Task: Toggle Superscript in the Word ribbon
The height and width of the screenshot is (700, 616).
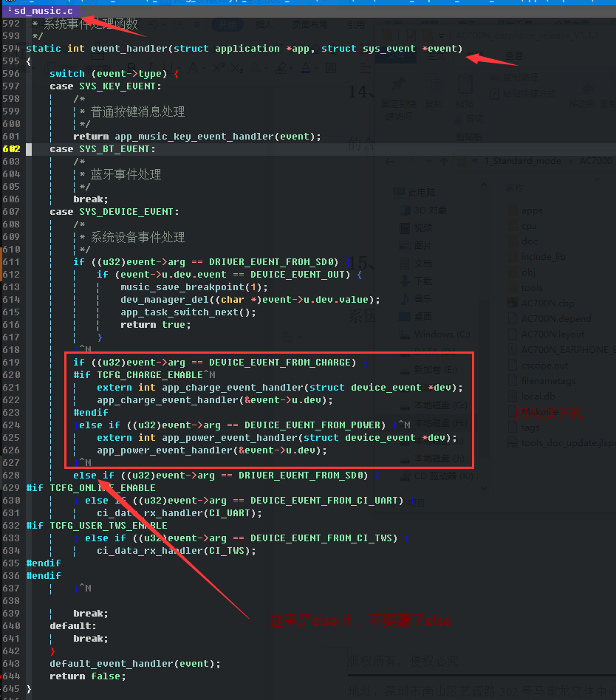Action: (218, 68)
